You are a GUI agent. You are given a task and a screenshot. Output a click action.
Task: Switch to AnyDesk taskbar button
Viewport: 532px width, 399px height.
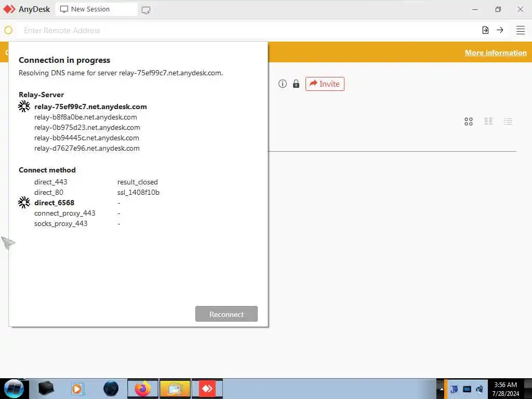tap(207, 389)
